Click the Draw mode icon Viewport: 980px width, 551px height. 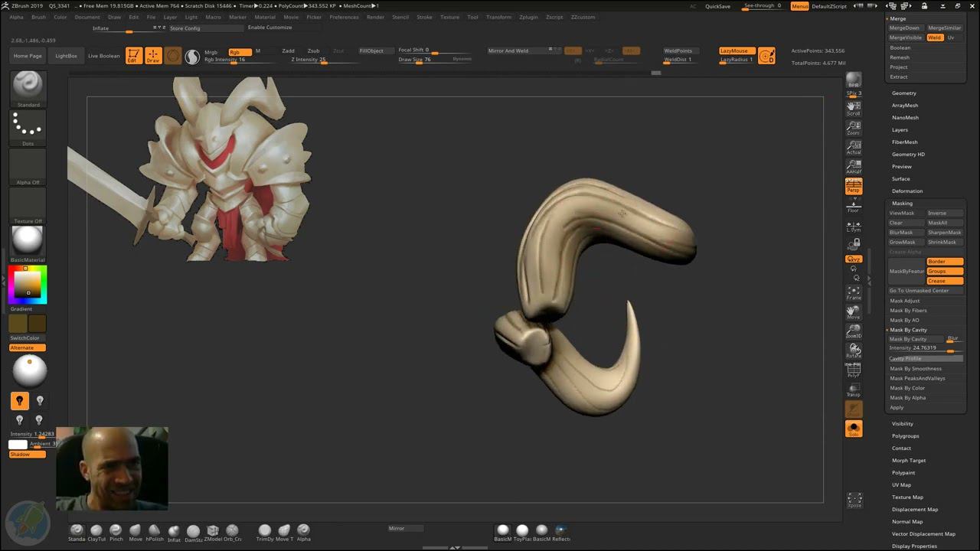coord(153,56)
